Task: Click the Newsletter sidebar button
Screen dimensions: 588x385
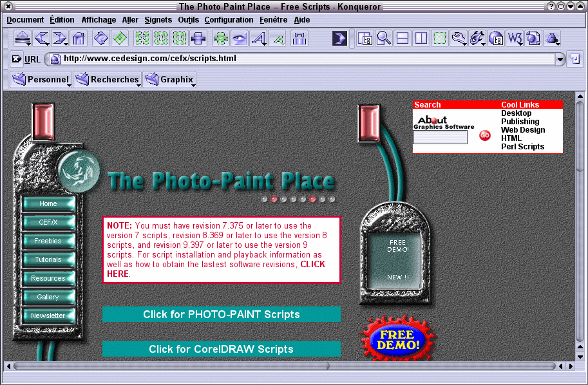Action: pos(49,315)
